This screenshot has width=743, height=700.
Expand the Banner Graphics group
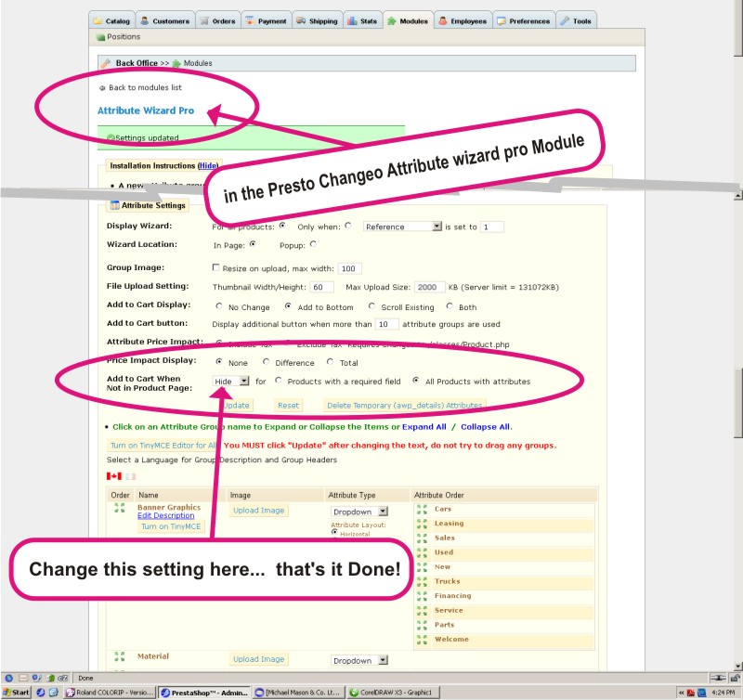coord(169,507)
